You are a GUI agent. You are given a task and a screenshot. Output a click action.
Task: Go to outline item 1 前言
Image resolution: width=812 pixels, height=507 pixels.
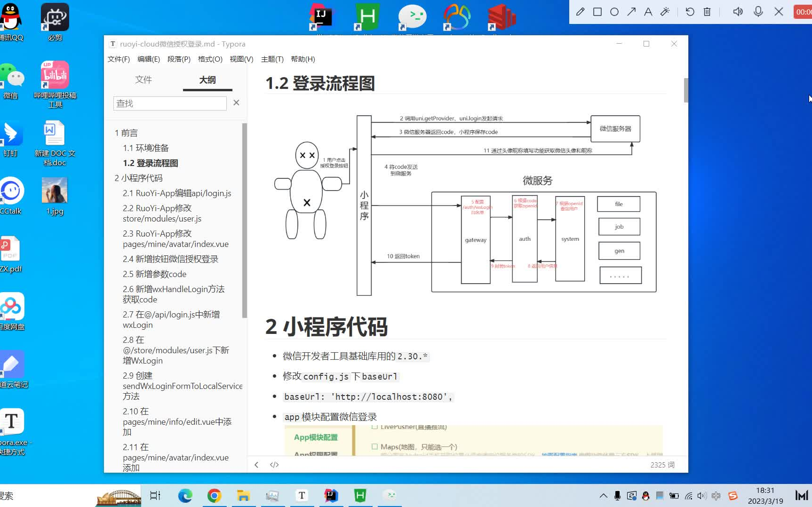tap(127, 133)
